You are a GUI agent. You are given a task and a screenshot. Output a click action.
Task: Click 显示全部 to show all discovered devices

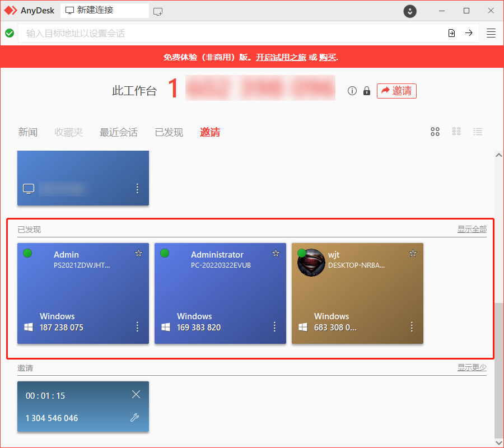pyautogui.click(x=472, y=228)
